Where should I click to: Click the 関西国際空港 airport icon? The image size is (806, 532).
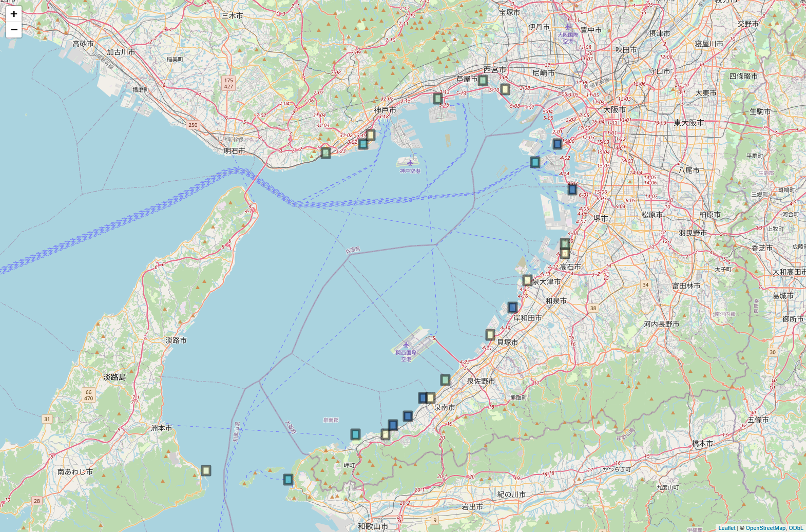coord(406,345)
